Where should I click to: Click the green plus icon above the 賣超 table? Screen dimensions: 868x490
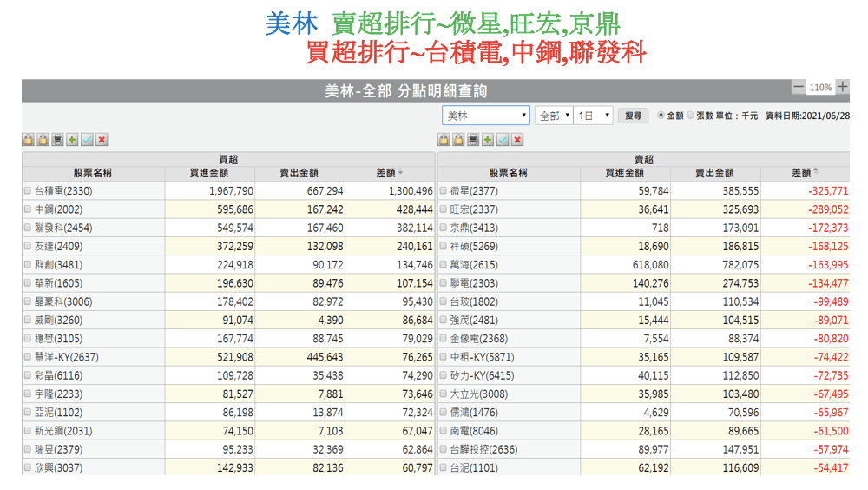point(488,140)
